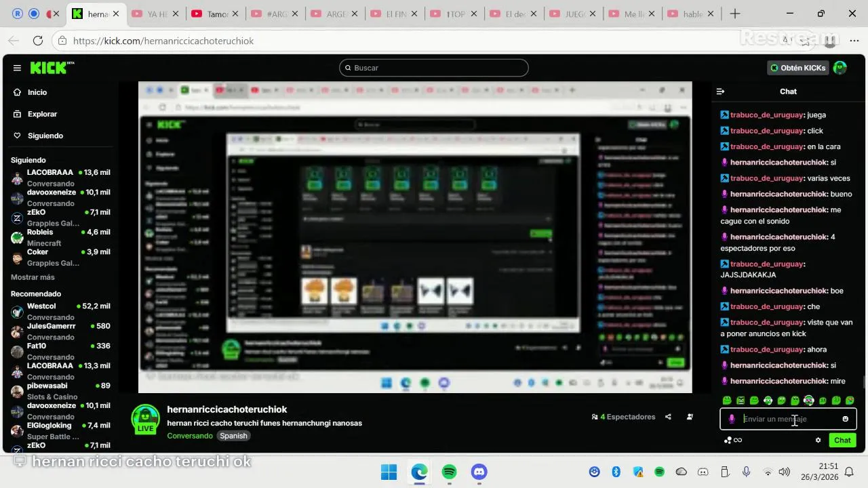Open Fat10 recommended channel
The height and width of the screenshot is (488, 868).
click(60, 351)
